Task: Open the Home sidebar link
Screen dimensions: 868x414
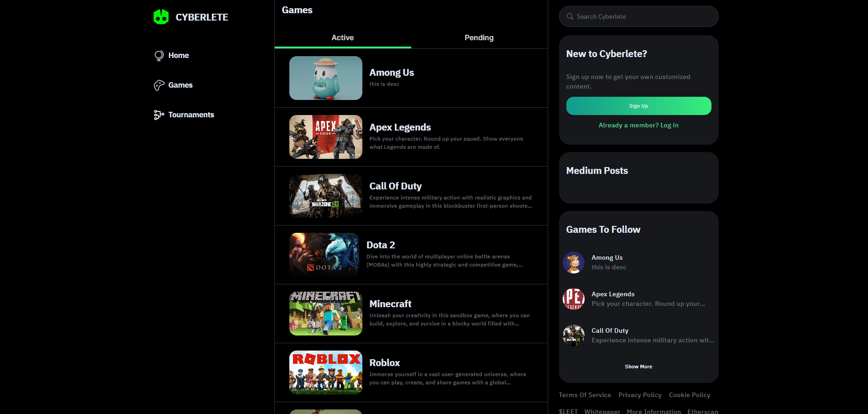Action: point(178,55)
